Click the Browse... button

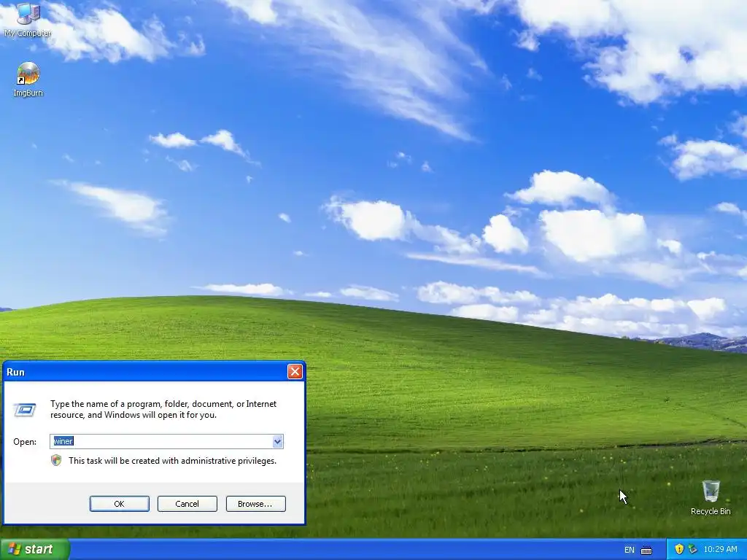(256, 504)
